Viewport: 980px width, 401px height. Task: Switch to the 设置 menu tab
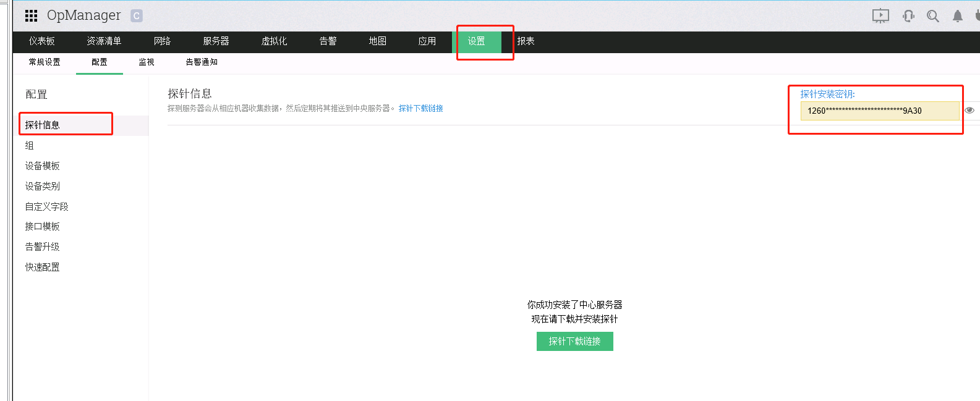coord(476,41)
